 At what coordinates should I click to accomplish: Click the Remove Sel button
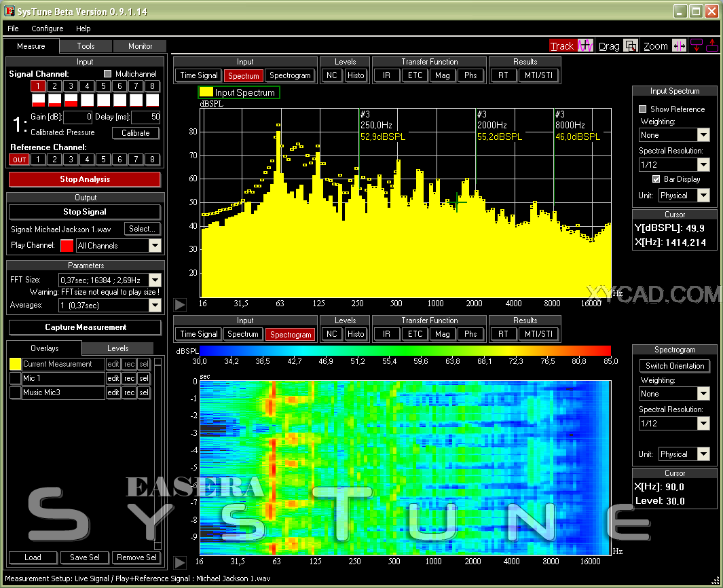[x=136, y=557]
